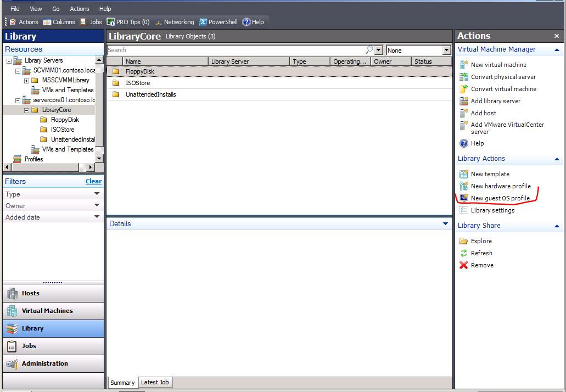
Task: Open Library settings action
Action: click(487, 210)
